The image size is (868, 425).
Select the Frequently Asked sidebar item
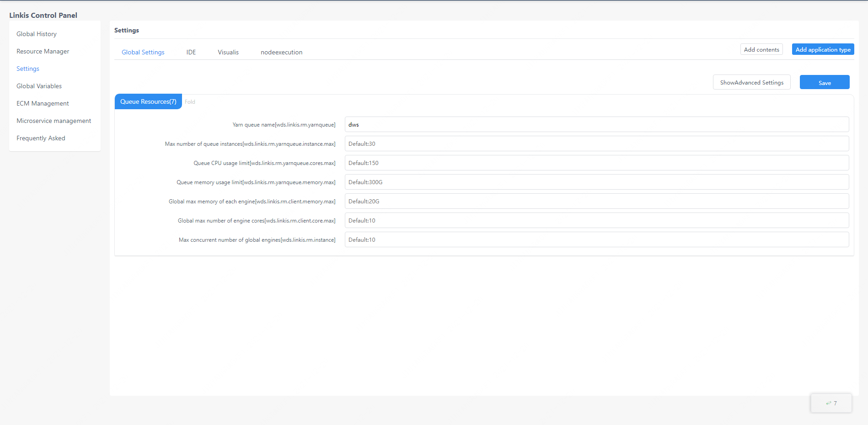41,138
